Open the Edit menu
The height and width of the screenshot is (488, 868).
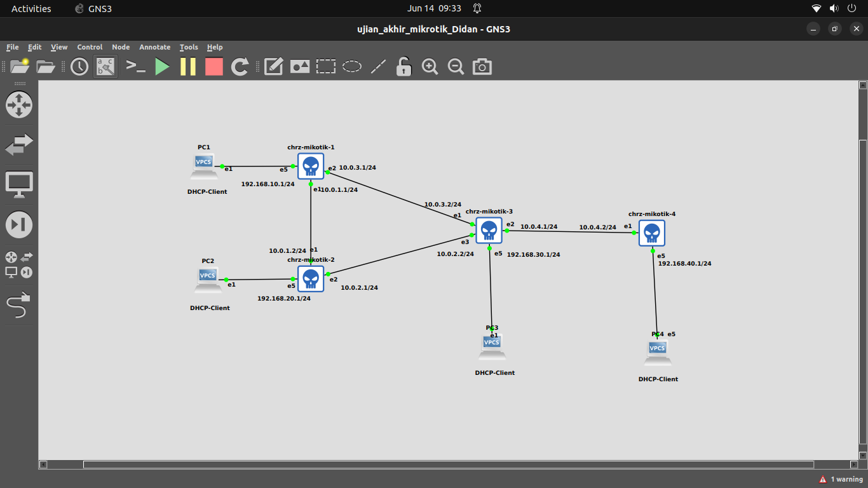tap(34, 47)
